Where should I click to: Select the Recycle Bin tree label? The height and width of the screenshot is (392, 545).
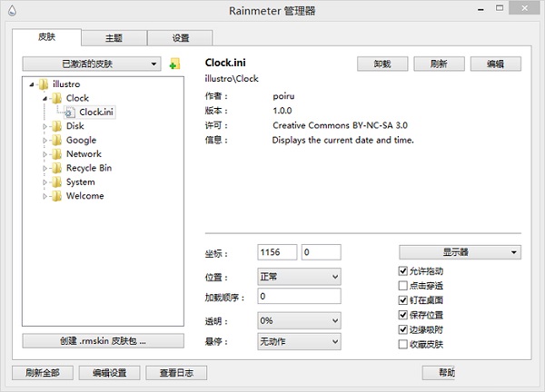[x=89, y=168]
